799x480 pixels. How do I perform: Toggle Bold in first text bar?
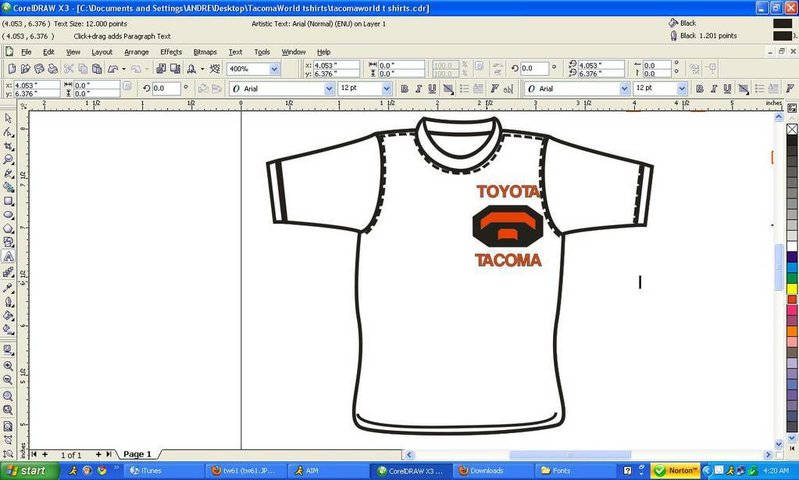pos(405,89)
